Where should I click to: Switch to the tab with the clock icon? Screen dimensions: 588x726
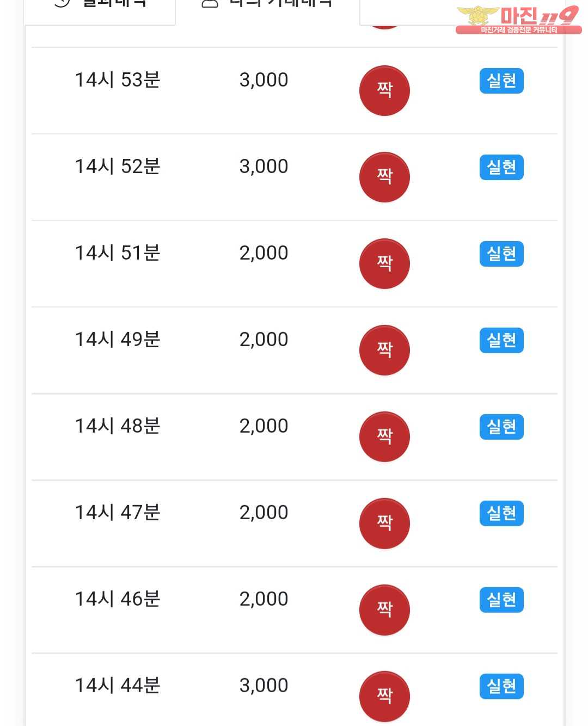[x=100, y=5]
